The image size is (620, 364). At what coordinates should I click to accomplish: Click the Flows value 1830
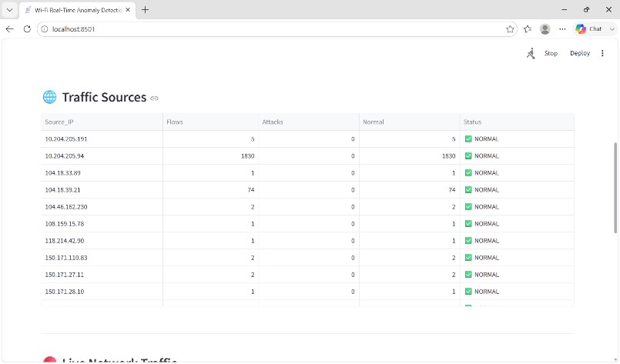click(x=247, y=156)
